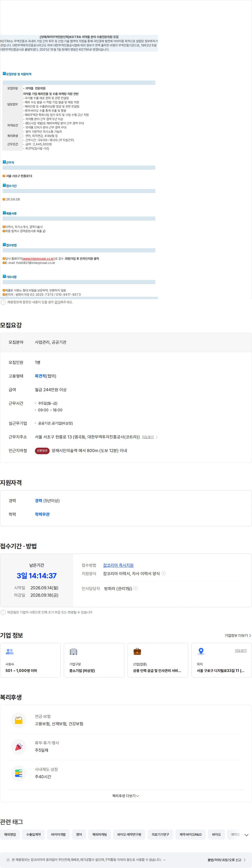252x868 pixels.
Task: Apply via 잡코리아 즉시지원 link
Action: click(x=118, y=565)
